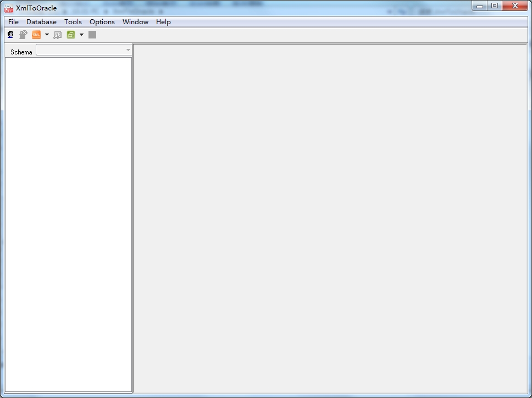Minimize the XmlToOracle window

click(480, 5)
